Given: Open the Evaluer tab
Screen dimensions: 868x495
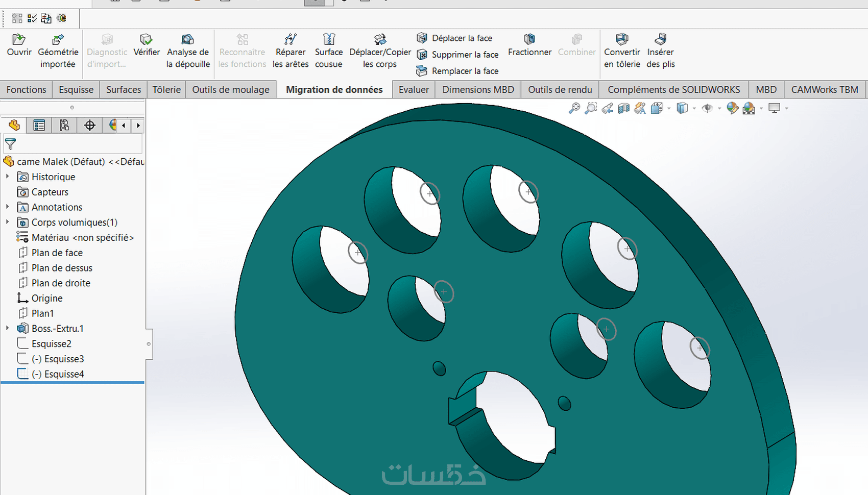Looking at the screenshot, I should [x=414, y=89].
